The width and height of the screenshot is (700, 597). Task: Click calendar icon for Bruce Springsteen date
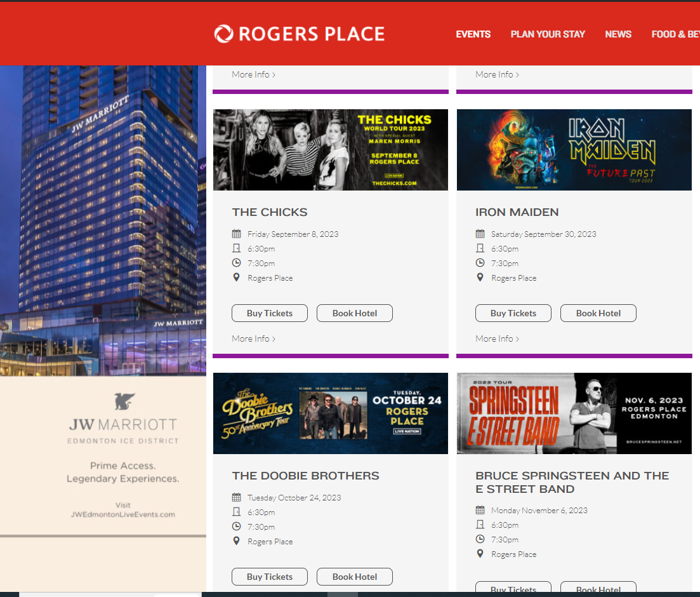pyautogui.click(x=480, y=510)
